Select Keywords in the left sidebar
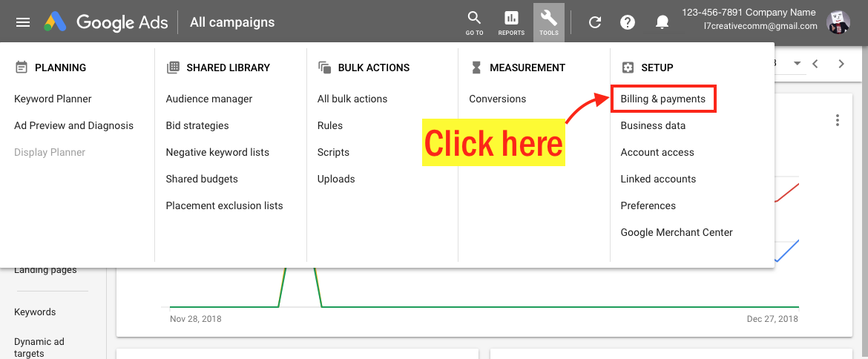This screenshot has height=359, width=868. [35, 312]
